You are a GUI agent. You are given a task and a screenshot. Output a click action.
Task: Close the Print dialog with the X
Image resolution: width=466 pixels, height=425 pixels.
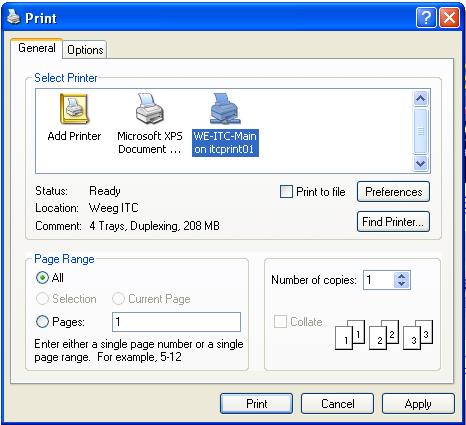(449, 17)
